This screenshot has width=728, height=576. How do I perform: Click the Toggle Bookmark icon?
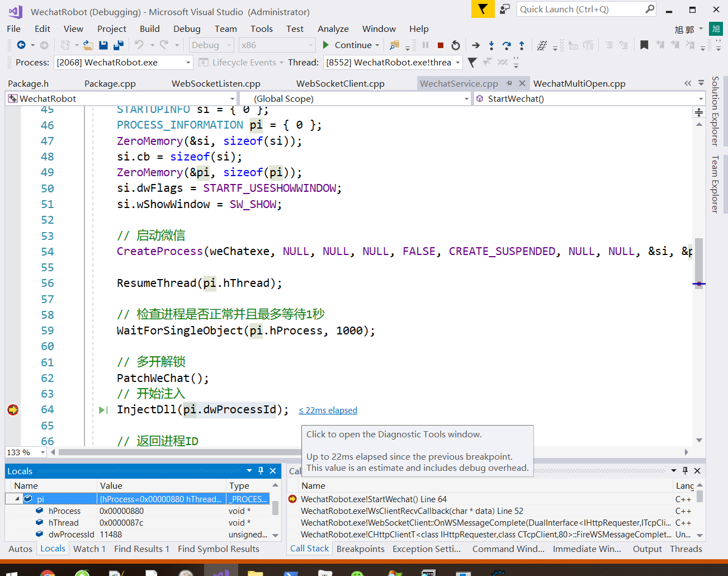pos(644,45)
